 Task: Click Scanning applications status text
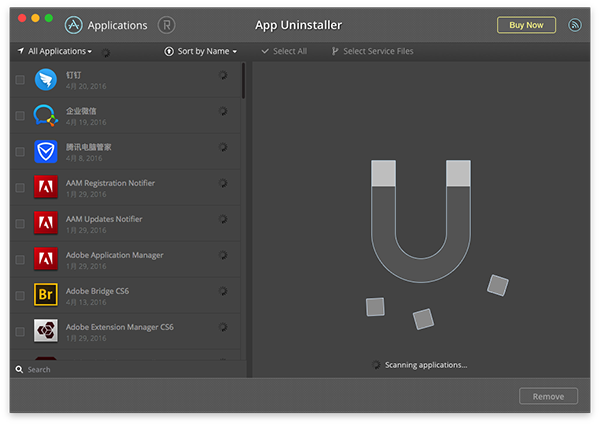pyautogui.click(x=426, y=365)
